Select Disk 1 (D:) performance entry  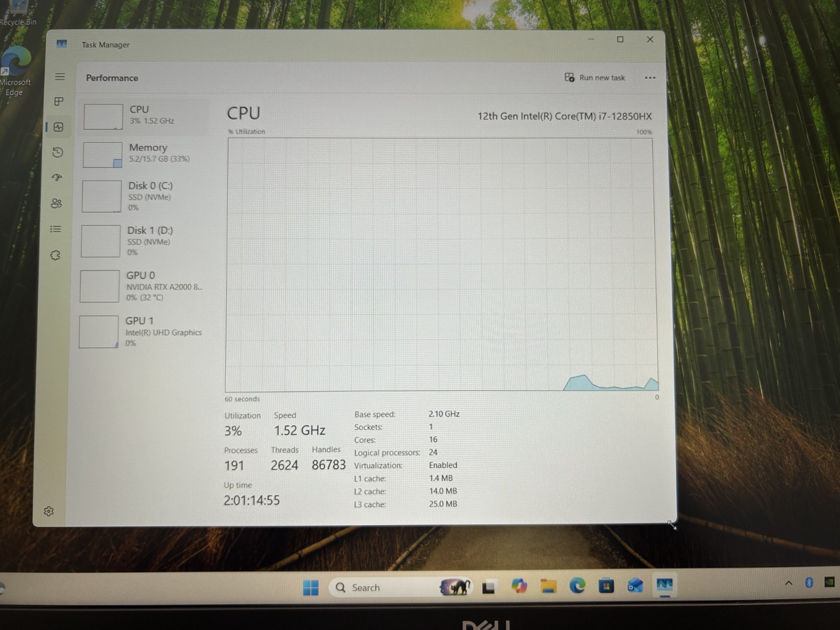click(x=143, y=241)
